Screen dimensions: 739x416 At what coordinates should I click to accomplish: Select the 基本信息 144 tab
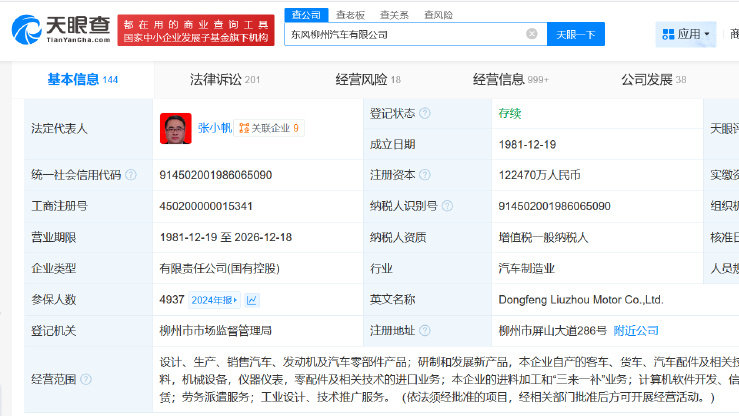[x=82, y=79]
